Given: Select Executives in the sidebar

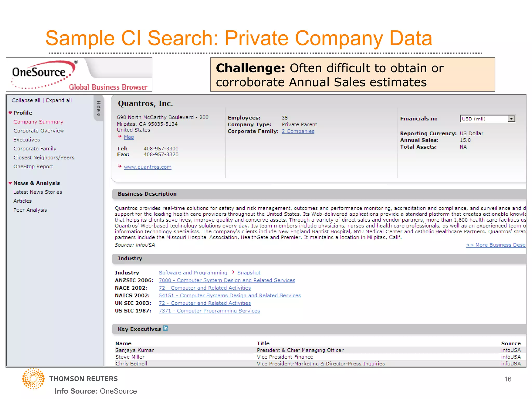Looking at the screenshot, I should [27, 140].
